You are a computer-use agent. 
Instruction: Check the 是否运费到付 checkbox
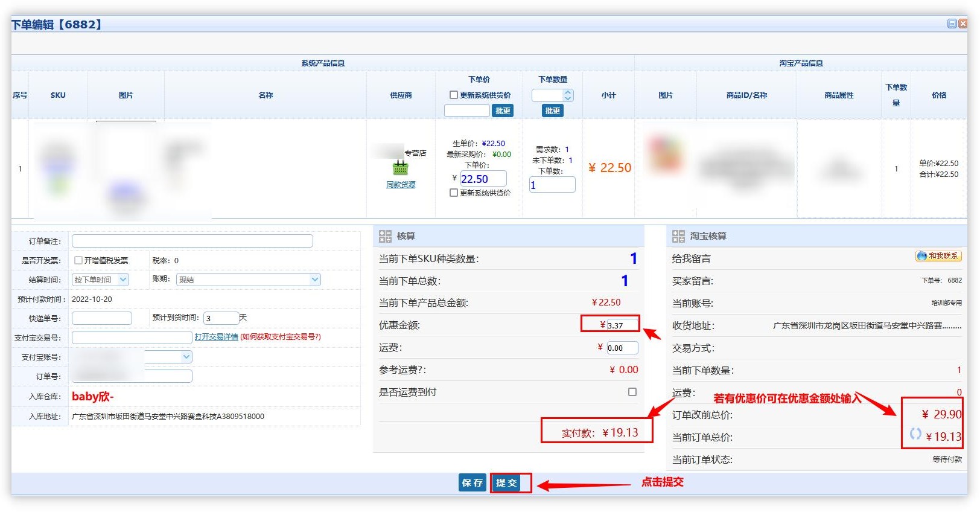tap(632, 392)
